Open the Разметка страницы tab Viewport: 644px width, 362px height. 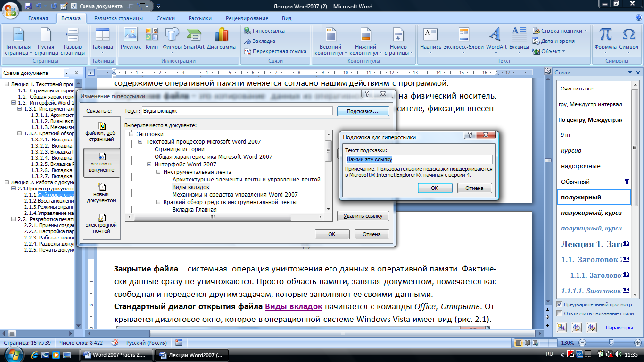118,19
